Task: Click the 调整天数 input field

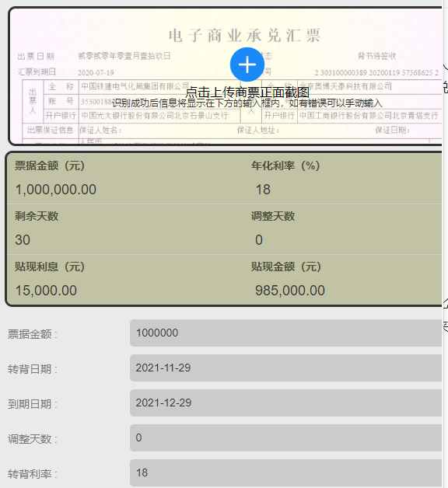Action: (x=285, y=438)
